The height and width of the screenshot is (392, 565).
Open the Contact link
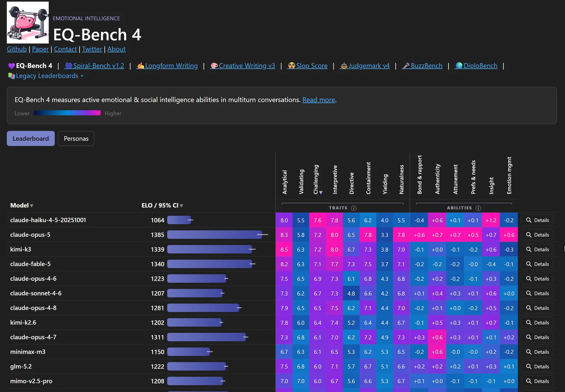point(65,49)
